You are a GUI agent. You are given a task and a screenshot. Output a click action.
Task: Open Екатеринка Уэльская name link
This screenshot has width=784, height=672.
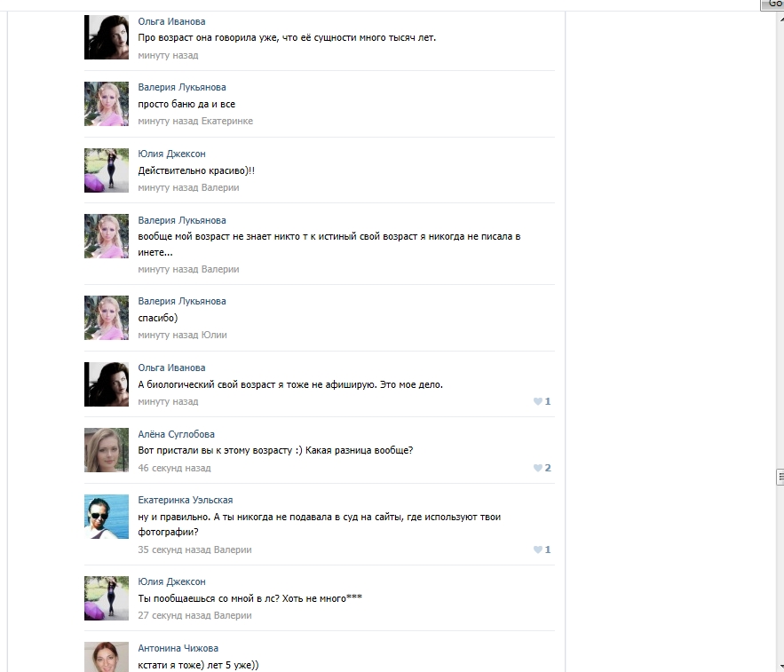[185, 500]
